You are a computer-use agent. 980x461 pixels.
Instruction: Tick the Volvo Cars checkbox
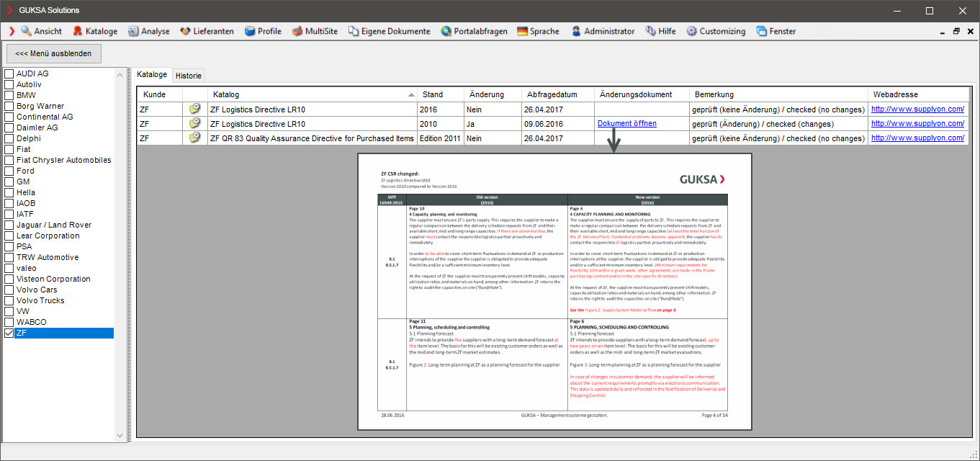pos(9,290)
